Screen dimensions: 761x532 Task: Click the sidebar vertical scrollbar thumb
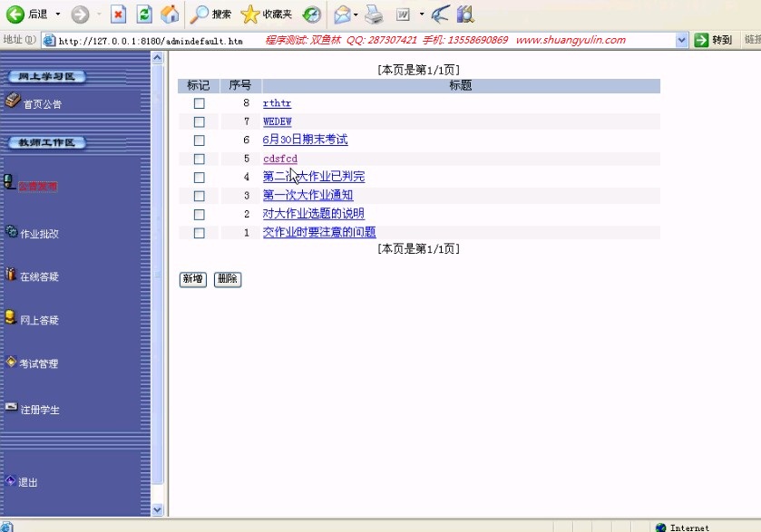(157, 275)
